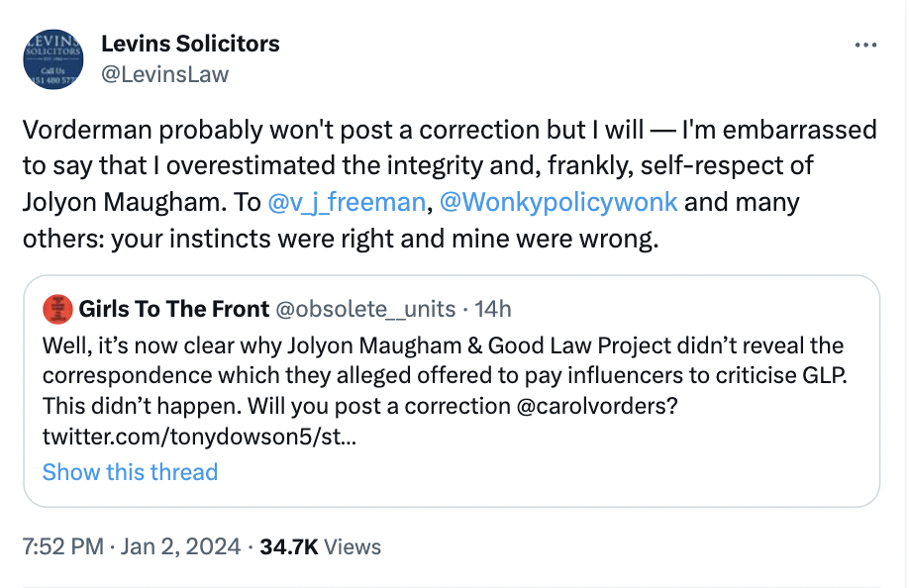Viewport: 909px width, 588px height.
Task: View the 34.7K Views count
Action: pyautogui.click(x=320, y=546)
